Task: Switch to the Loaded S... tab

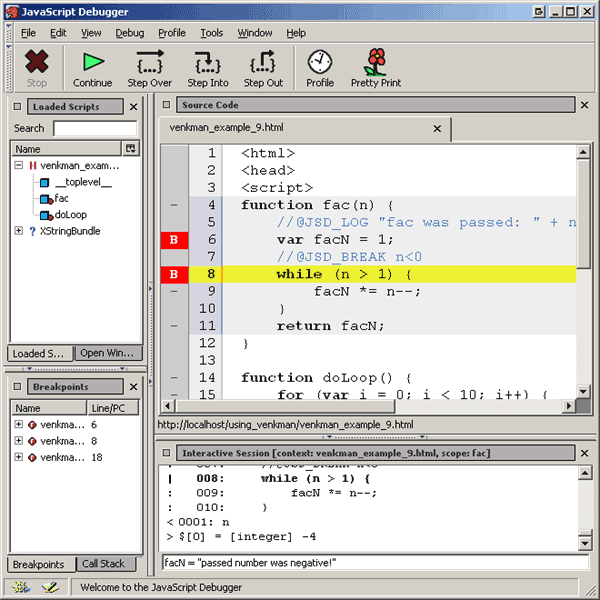Action: tap(40, 353)
